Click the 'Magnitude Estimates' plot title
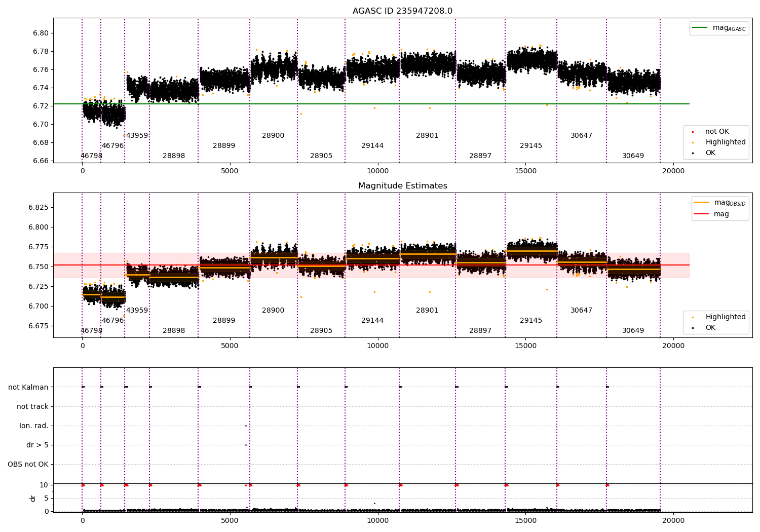760x532 pixels. 402,186
